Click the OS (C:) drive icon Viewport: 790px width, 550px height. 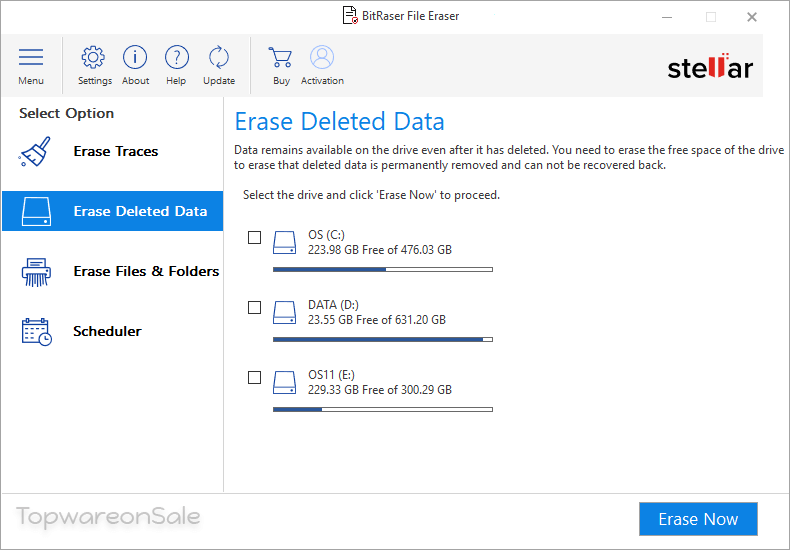[x=284, y=242]
